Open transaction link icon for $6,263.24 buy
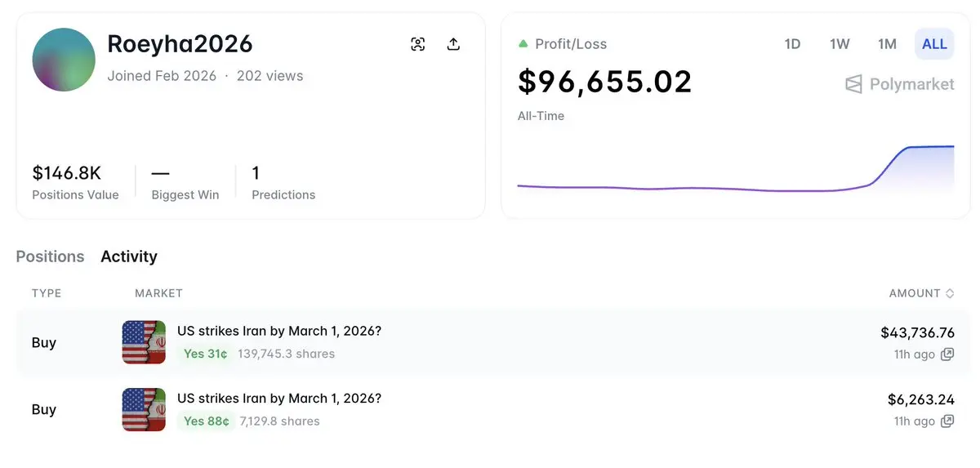Screen dimensions: 980x468 click(947, 421)
